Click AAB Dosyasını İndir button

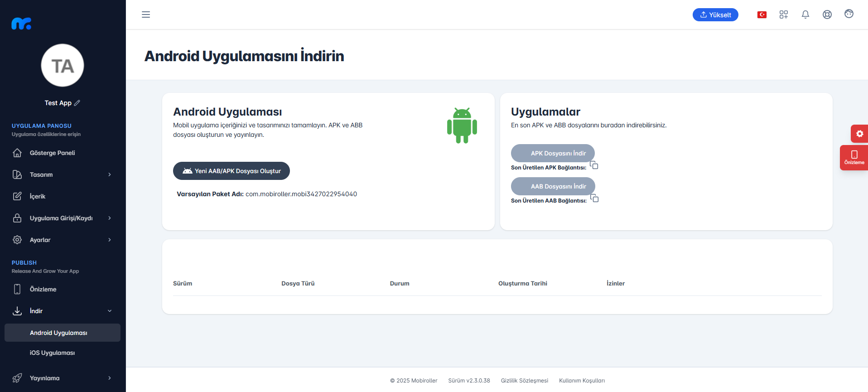tap(553, 186)
